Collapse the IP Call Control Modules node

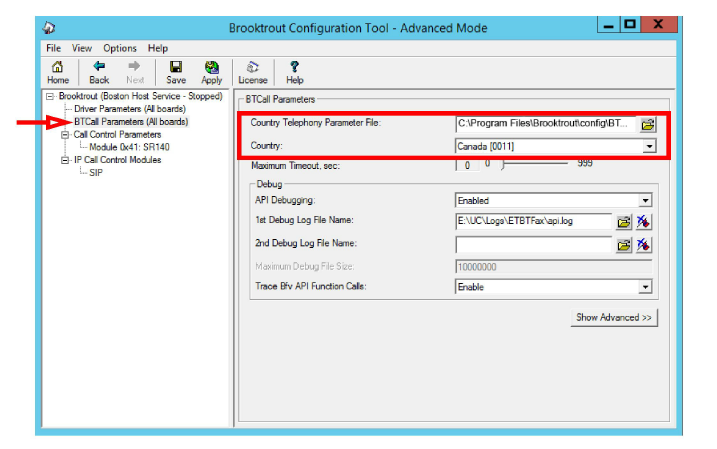click(x=65, y=160)
